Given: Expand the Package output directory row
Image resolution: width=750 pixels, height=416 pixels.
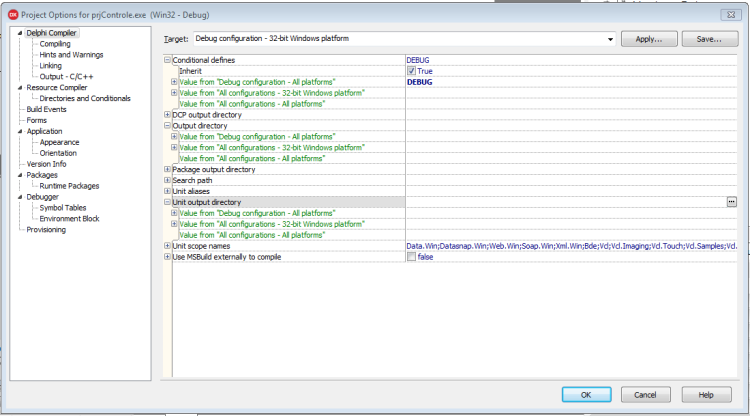Looking at the screenshot, I should [x=167, y=169].
